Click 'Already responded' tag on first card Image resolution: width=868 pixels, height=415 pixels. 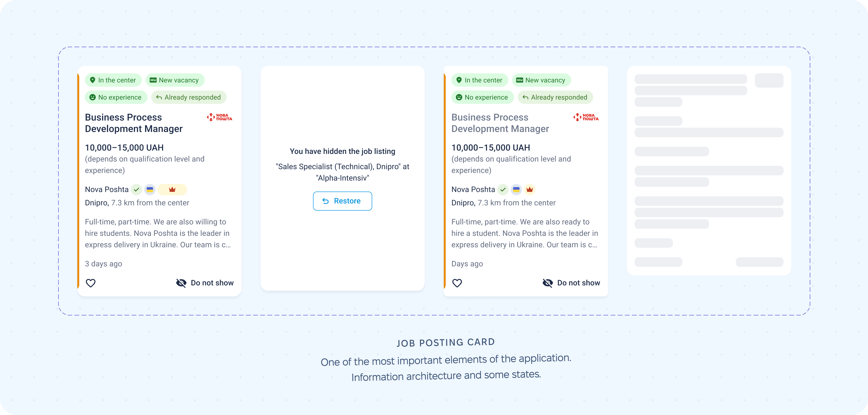(x=189, y=97)
